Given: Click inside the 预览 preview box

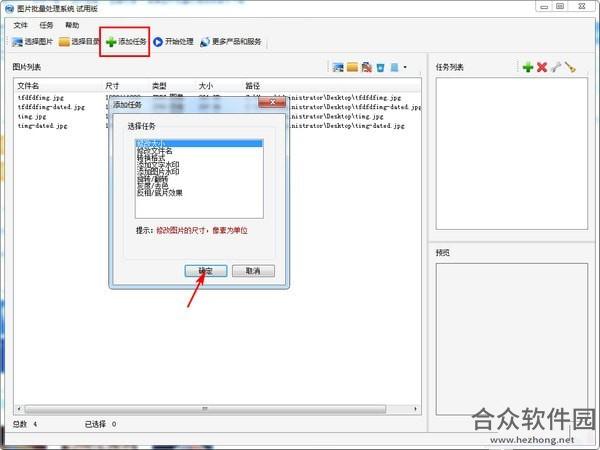Looking at the screenshot, I should click(x=512, y=339).
